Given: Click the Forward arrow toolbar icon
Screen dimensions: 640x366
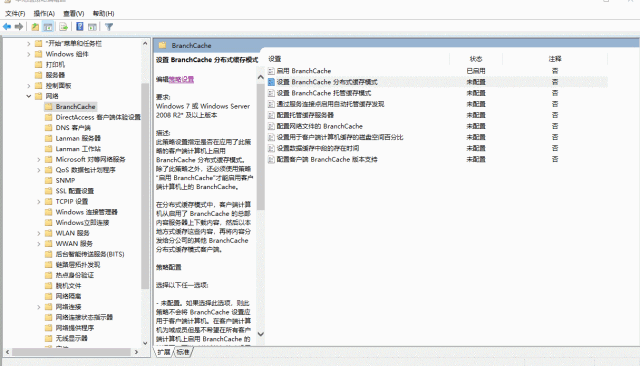Looking at the screenshot, I should click(x=19, y=27).
